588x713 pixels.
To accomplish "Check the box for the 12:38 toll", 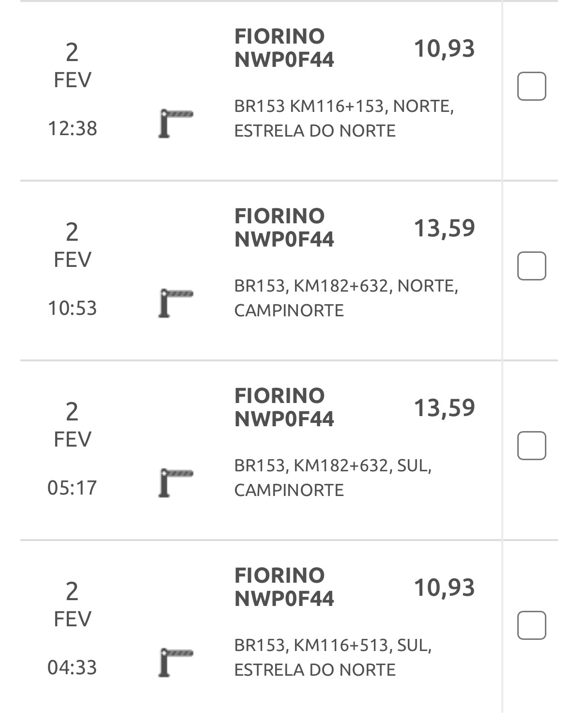I will pyautogui.click(x=531, y=86).
